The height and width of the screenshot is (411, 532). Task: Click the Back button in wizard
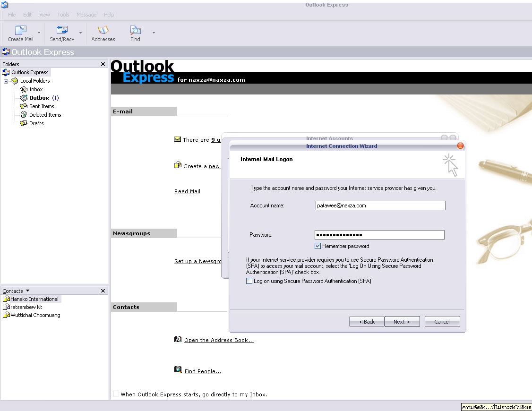pyautogui.click(x=367, y=321)
